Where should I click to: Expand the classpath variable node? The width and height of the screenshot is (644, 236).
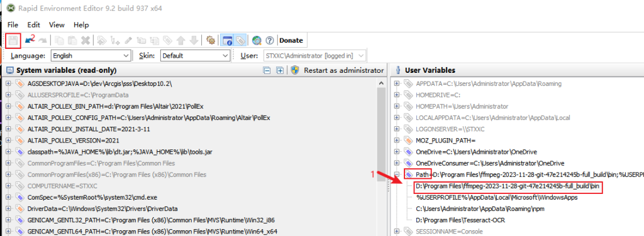point(9,152)
